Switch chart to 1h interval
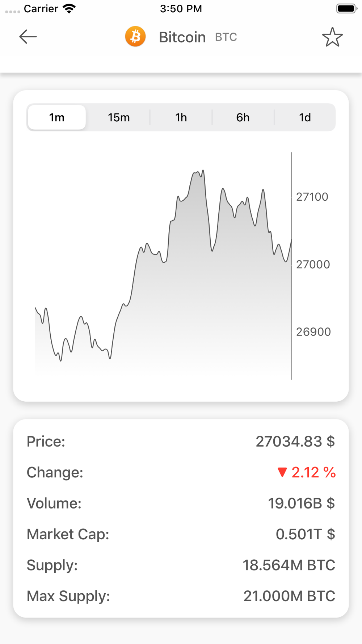The height and width of the screenshot is (644, 362). tap(181, 117)
